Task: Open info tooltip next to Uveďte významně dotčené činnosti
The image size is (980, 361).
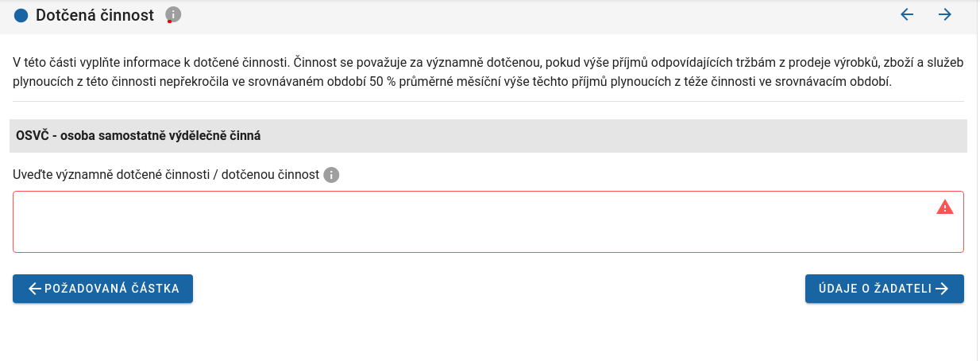Action: (331, 175)
